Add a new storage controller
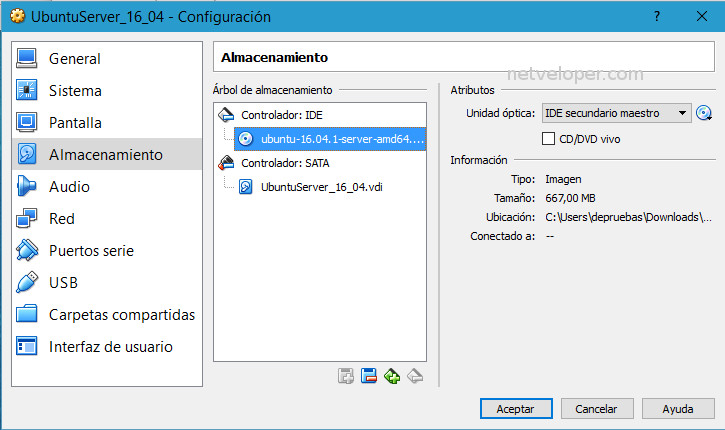The height and width of the screenshot is (430, 725). click(392, 376)
